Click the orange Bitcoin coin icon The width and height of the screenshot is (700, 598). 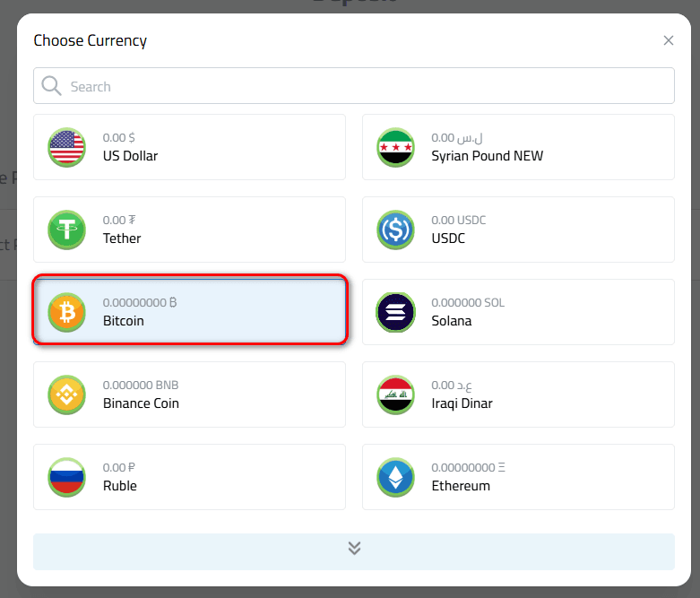pos(67,312)
